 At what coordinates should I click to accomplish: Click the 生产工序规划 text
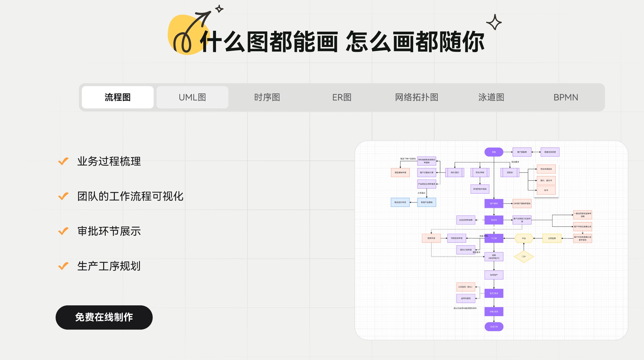[x=109, y=266]
